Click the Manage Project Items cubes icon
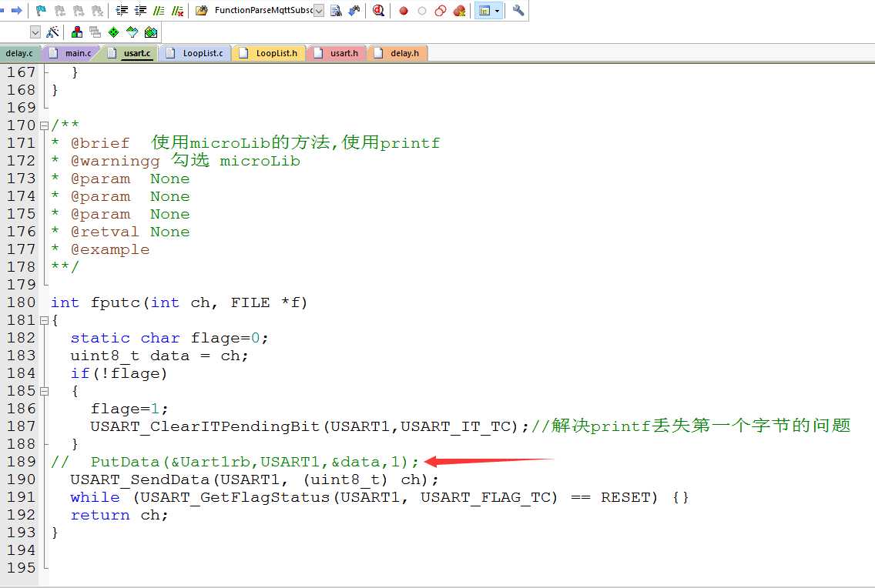 point(77,32)
